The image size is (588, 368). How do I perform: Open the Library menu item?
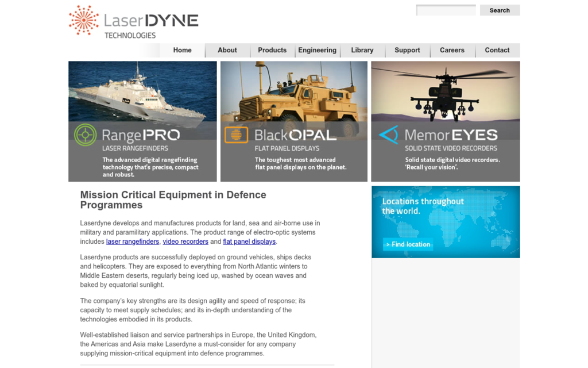(362, 51)
